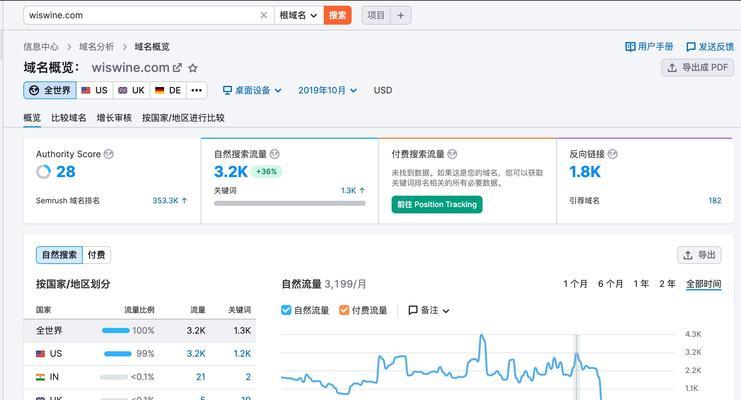Click the DE flag icon
The width and height of the screenshot is (741, 400).
[x=159, y=90]
